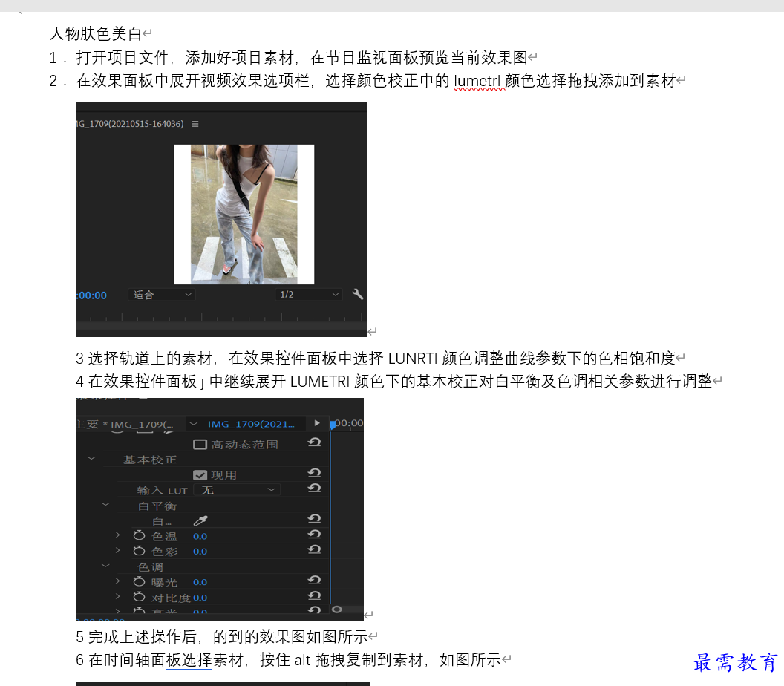Toggle animation stopwatch for 色彩
Image resolution: width=784 pixels, height=686 pixels.
coord(139,550)
